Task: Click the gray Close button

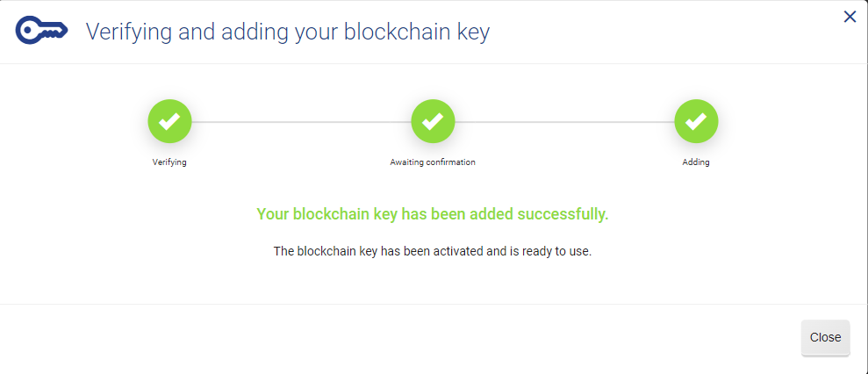Action: (825, 337)
